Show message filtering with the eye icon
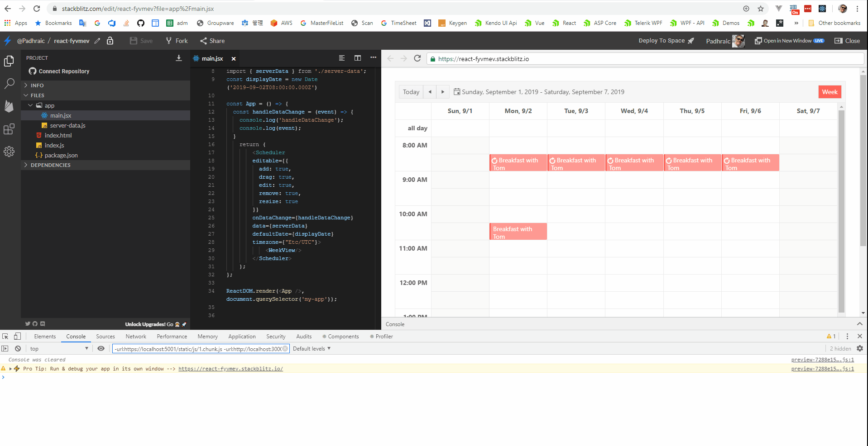 tap(101, 348)
